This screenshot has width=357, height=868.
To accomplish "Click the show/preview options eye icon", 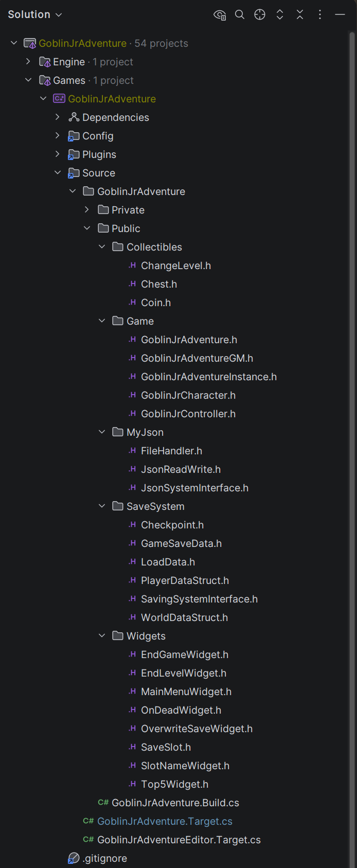I will coord(220,15).
